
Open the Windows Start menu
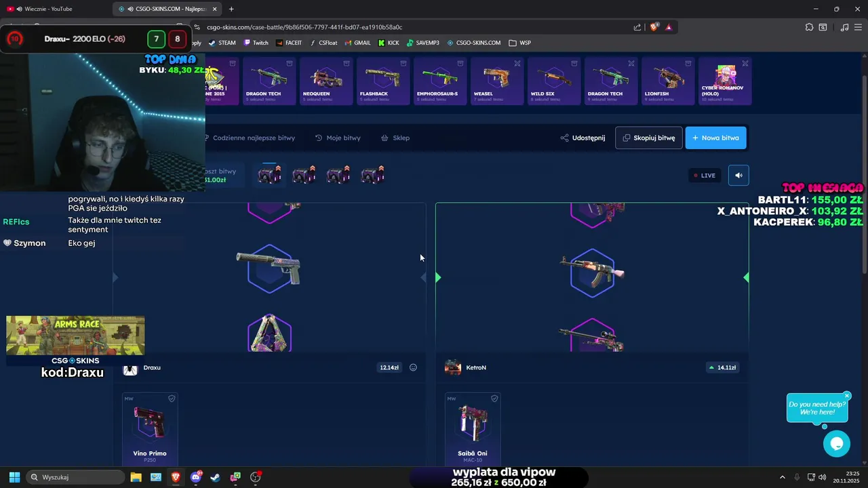14,477
